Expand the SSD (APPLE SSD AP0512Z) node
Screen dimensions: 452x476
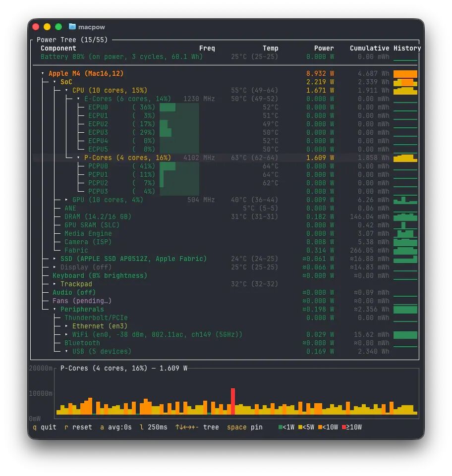[55, 259]
